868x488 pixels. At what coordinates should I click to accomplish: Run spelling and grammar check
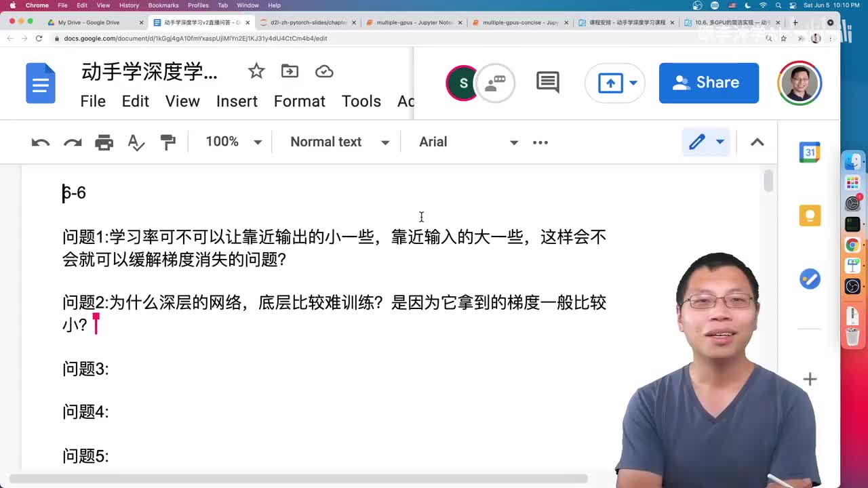coord(136,142)
